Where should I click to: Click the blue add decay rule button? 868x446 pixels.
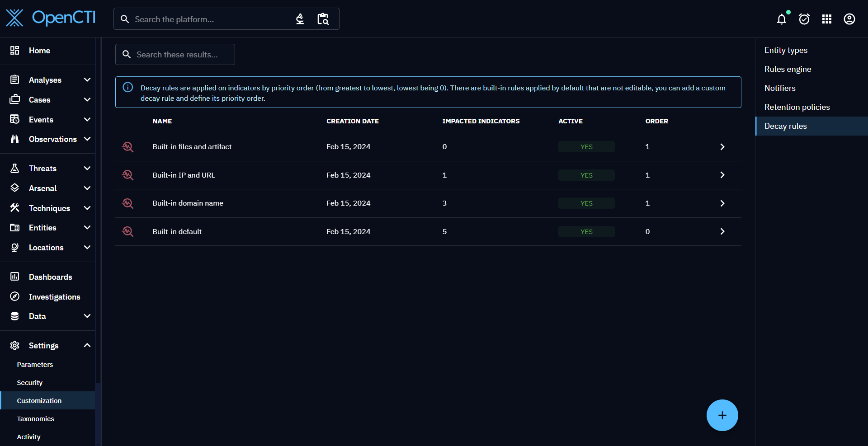click(722, 415)
